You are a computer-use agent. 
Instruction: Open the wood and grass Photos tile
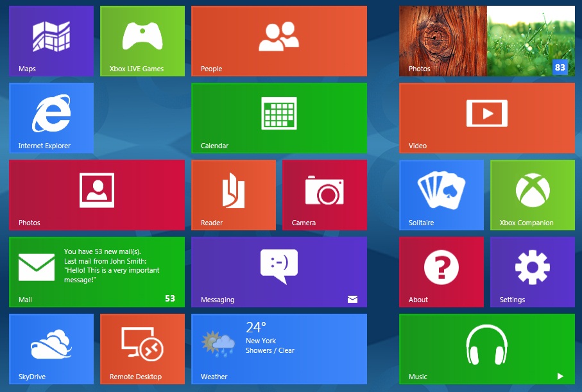tap(487, 41)
